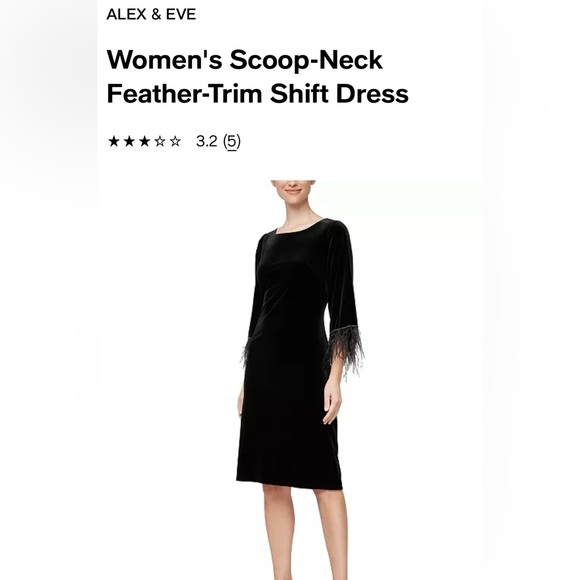Open the ALEX & EVE brand link
This screenshot has width=580, height=580.
point(151,14)
